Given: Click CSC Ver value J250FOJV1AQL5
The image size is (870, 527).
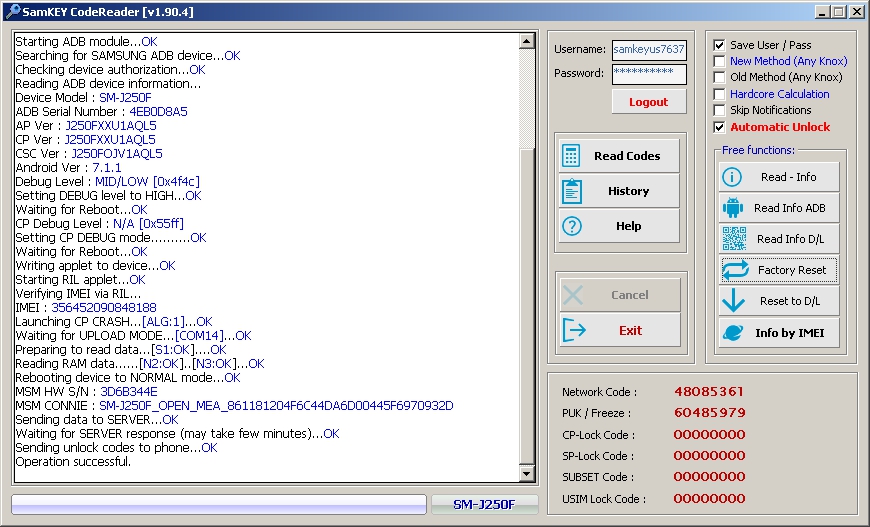Looking at the screenshot, I should tap(117, 154).
